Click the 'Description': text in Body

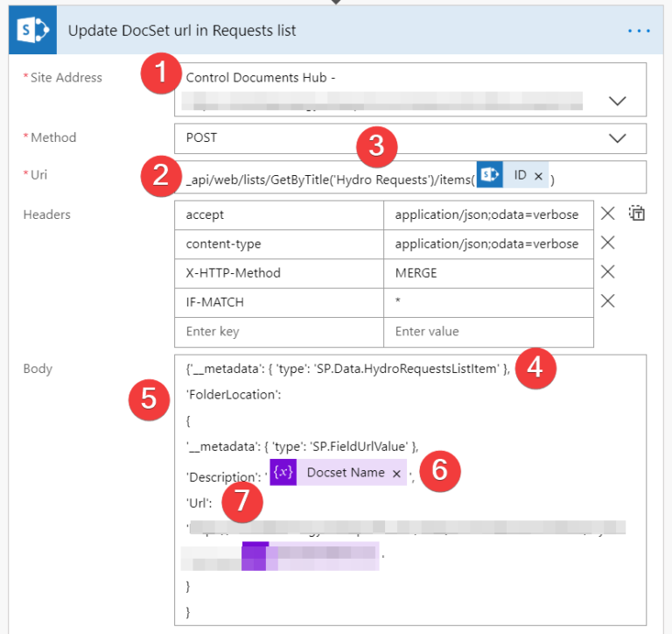pyautogui.click(x=224, y=477)
